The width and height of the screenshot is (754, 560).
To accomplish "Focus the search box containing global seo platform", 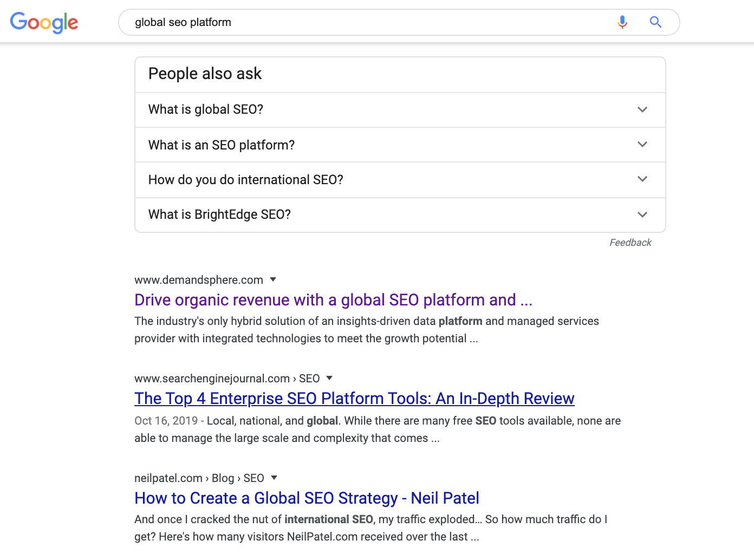I will point(399,22).
